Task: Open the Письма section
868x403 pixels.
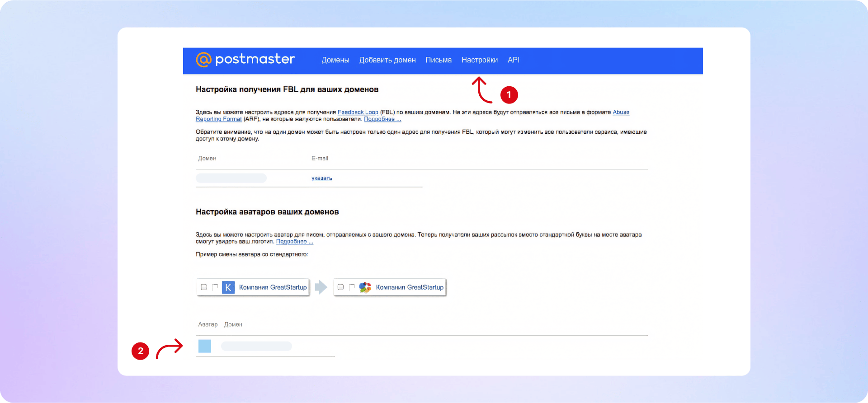Action: [x=439, y=60]
